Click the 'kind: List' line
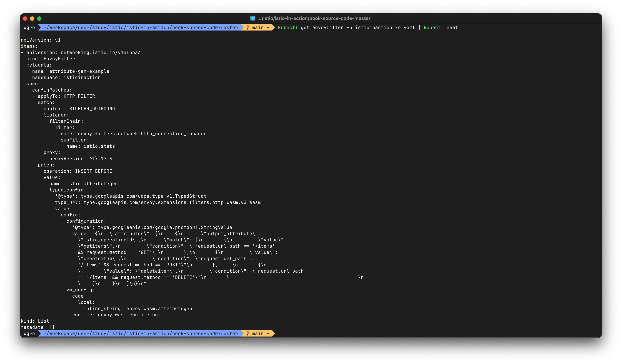Screen dimensions: 622x364 (35, 321)
